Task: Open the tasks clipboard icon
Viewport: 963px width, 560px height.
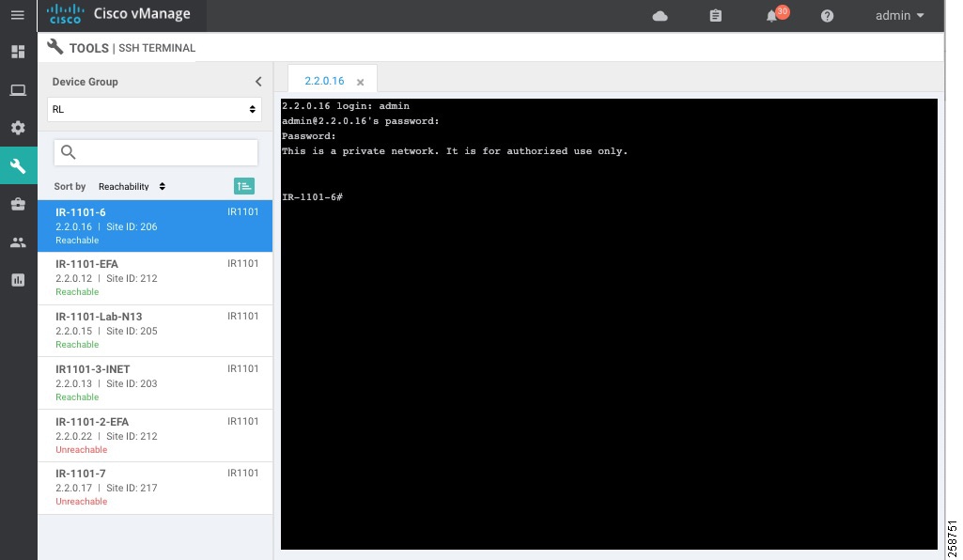Action: tap(716, 16)
